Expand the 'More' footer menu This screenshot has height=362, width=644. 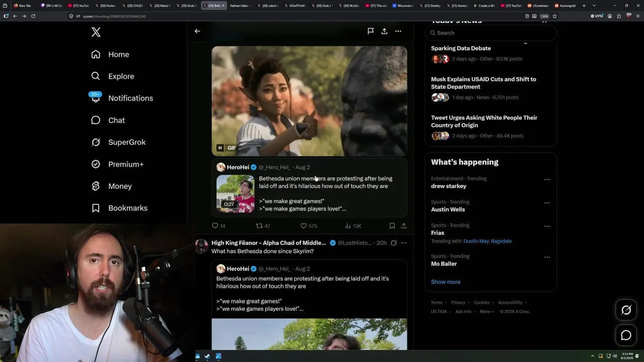pyautogui.click(x=486, y=312)
